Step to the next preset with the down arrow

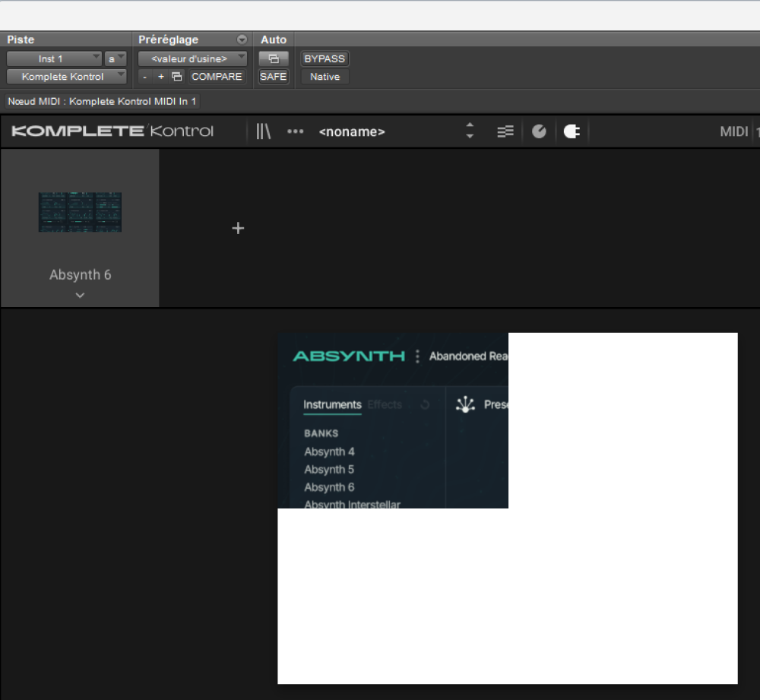pos(470,137)
